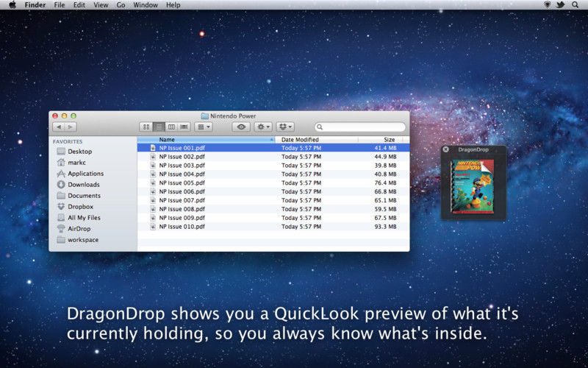Image resolution: width=588 pixels, height=368 pixels.
Task: Open the View menu
Action: click(x=101, y=5)
